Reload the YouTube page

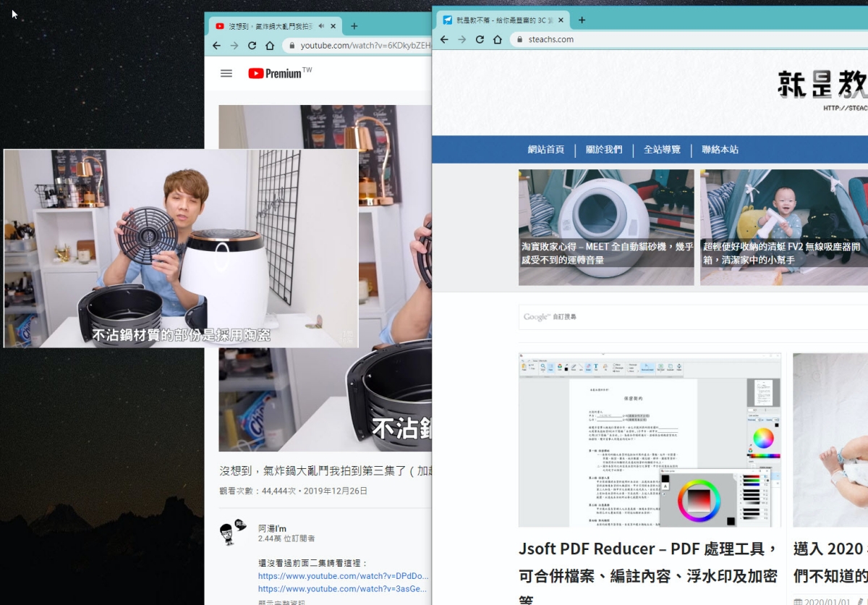(252, 46)
